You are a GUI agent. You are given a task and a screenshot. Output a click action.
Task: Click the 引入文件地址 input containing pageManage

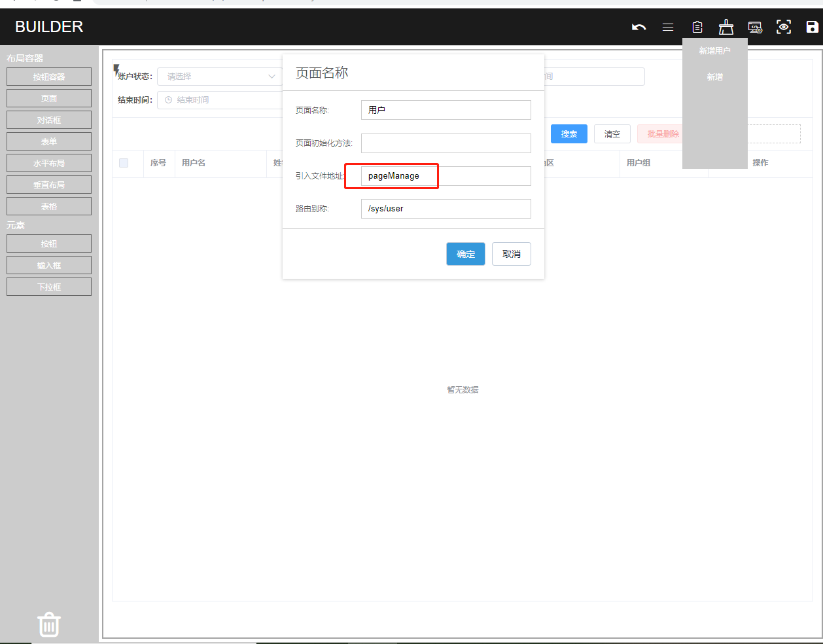[446, 176]
